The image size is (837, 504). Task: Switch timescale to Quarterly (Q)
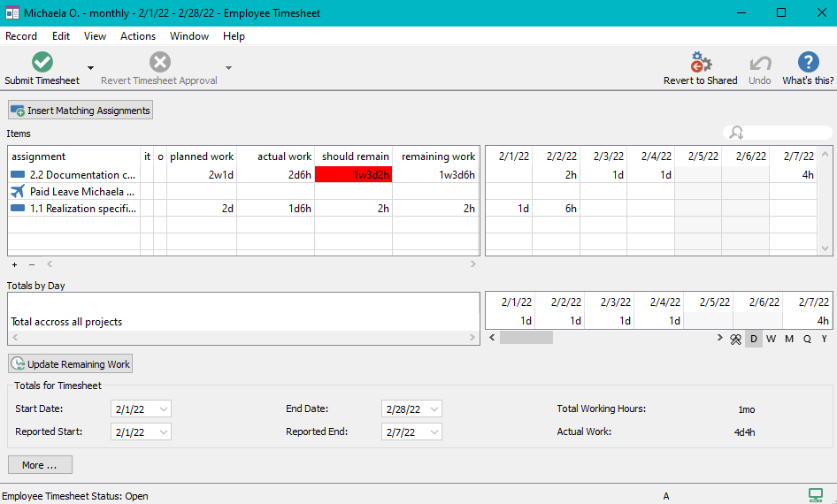click(807, 339)
